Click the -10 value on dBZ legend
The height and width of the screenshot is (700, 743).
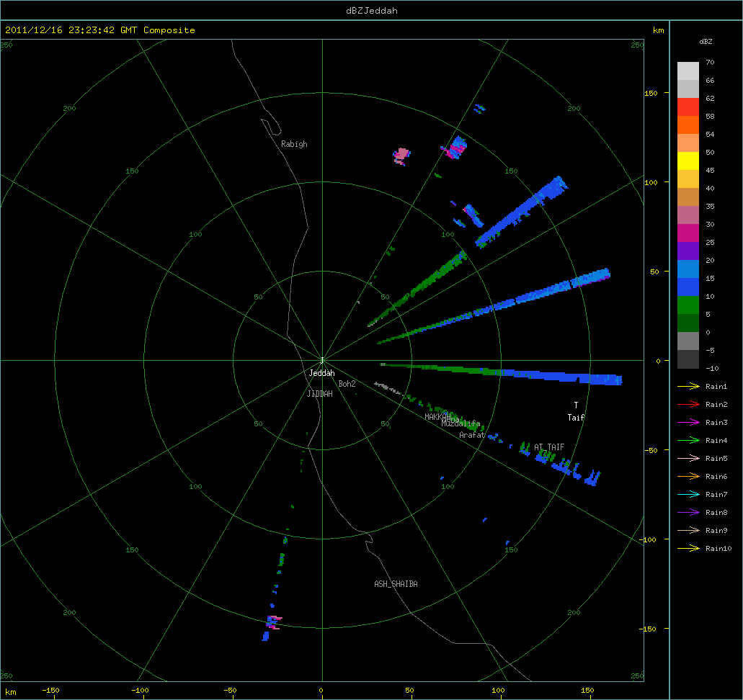(x=712, y=368)
